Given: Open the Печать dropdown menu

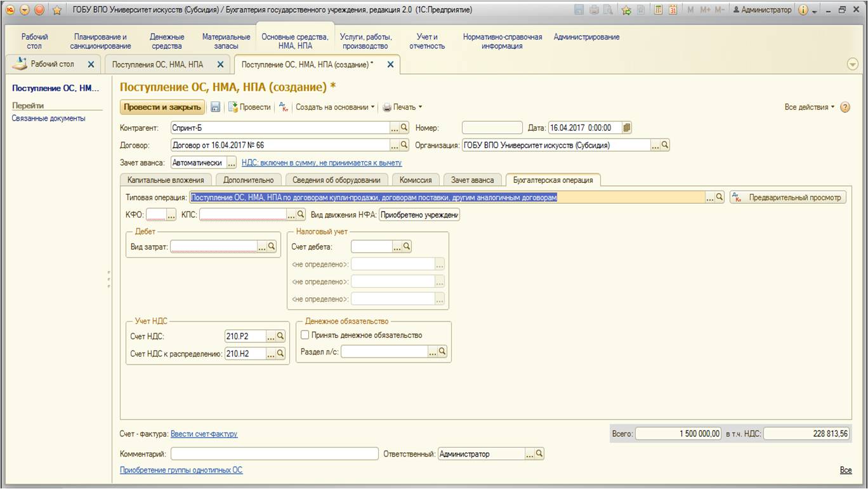Looking at the screenshot, I should pyautogui.click(x=402, y=107).
